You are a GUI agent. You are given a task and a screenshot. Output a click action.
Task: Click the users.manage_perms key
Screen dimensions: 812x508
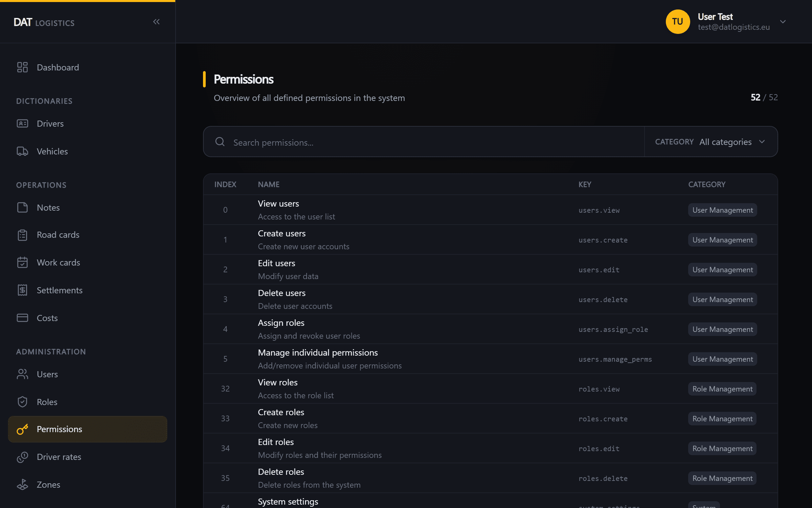coord(615,359)
